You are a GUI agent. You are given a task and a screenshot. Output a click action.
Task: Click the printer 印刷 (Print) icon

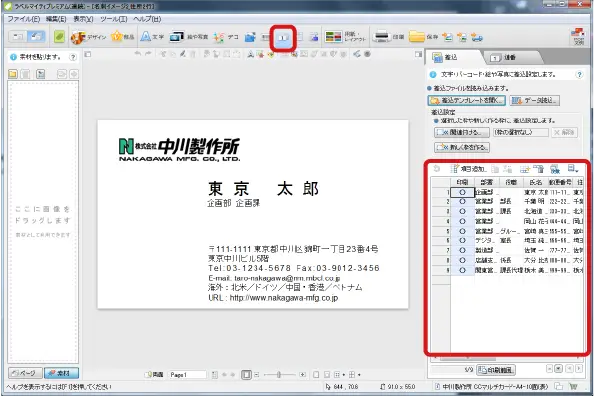388,37
